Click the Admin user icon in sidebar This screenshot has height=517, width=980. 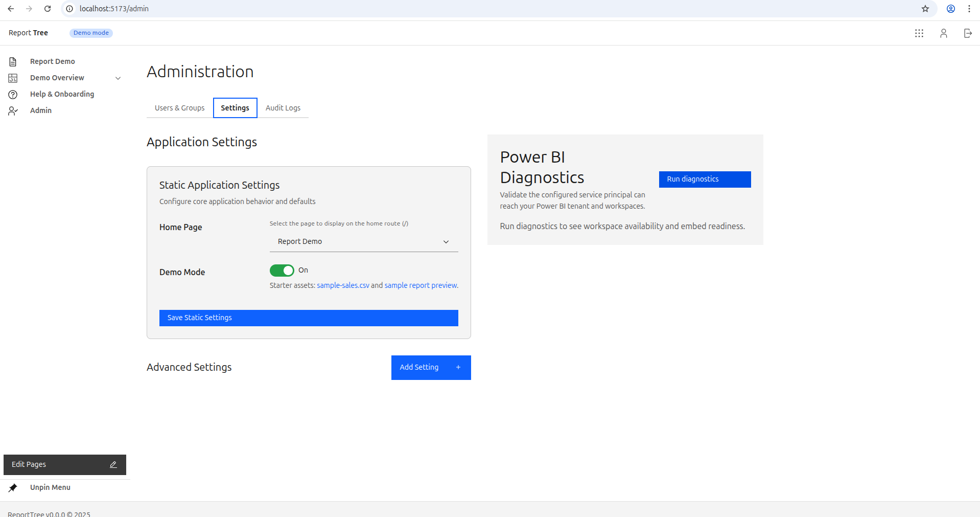(x=13, y=111)
